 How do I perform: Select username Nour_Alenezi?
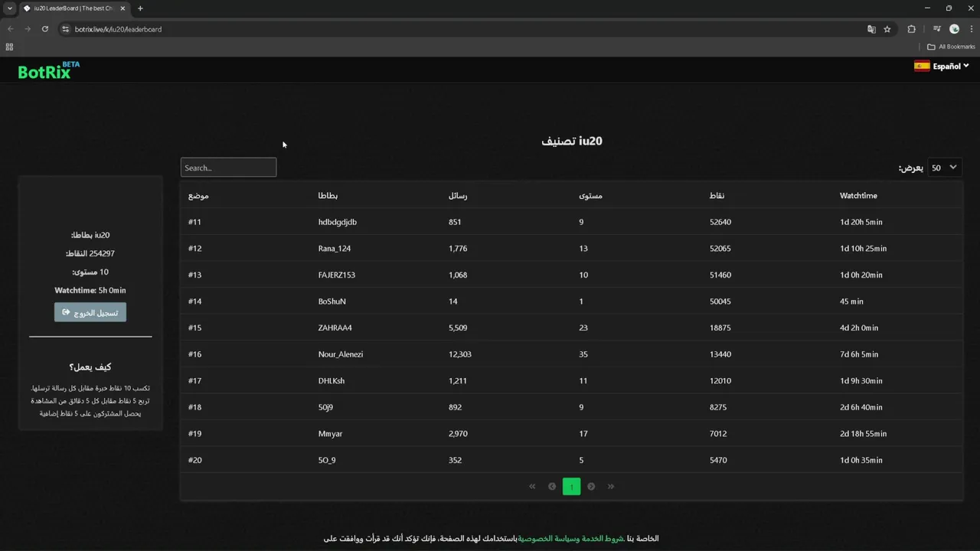[x=341, y=354]
